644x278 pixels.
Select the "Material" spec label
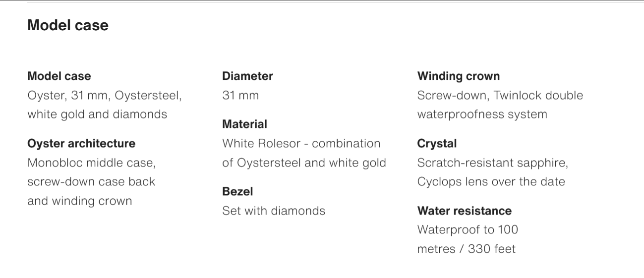[x=244, y=124]
